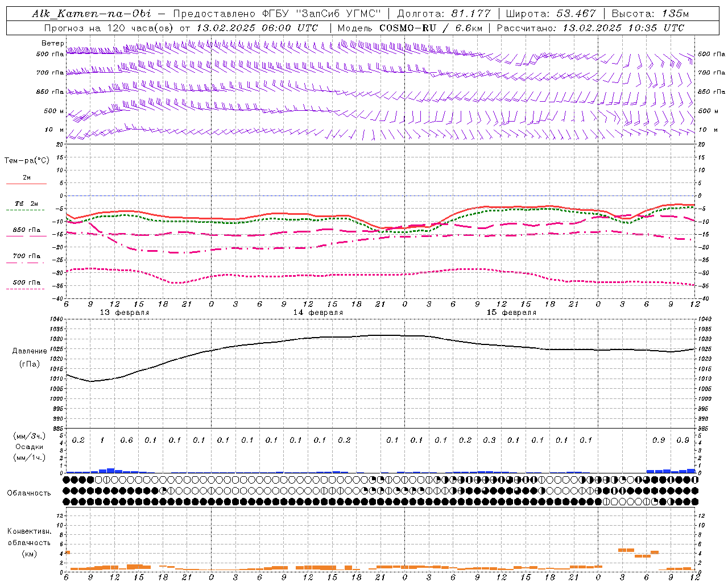Image resolution: width=728 pixels, height=582 pixels.
Task: Click the (мм/1ч.) precipitation unit label
Action: tap(30, 458)
